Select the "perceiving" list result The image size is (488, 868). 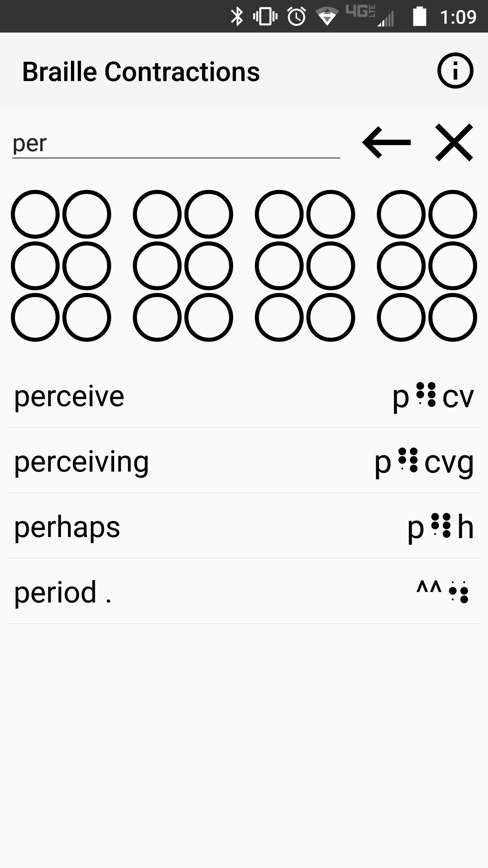point(244,461)
